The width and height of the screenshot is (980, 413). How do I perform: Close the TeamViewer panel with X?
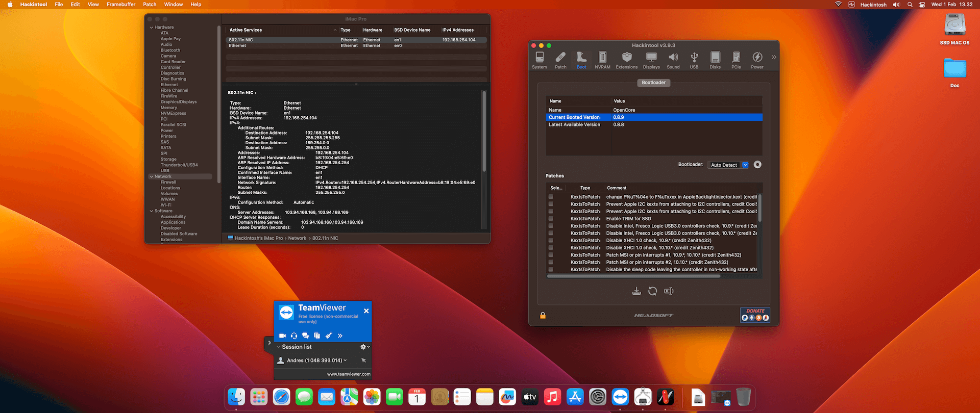(x=366, y=311)
